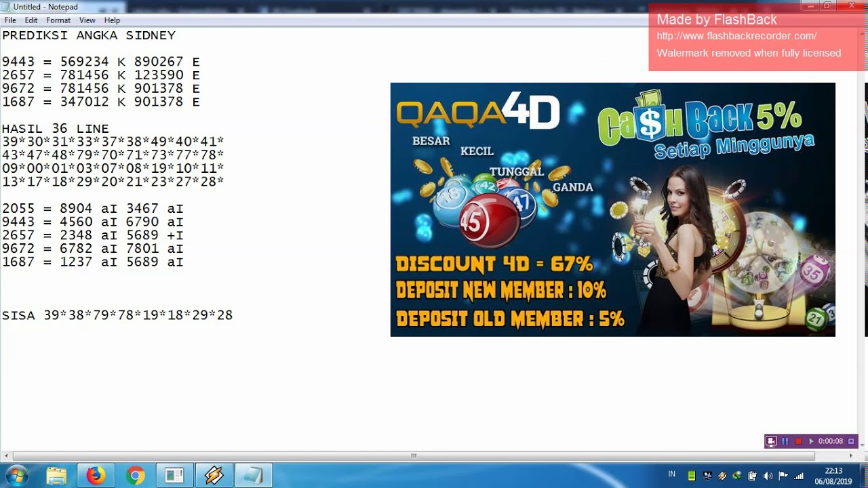Click the Show Desktop button at the taskbar end
The height and width of the screenshot is (488, 868).
click(x=863, y=476)
